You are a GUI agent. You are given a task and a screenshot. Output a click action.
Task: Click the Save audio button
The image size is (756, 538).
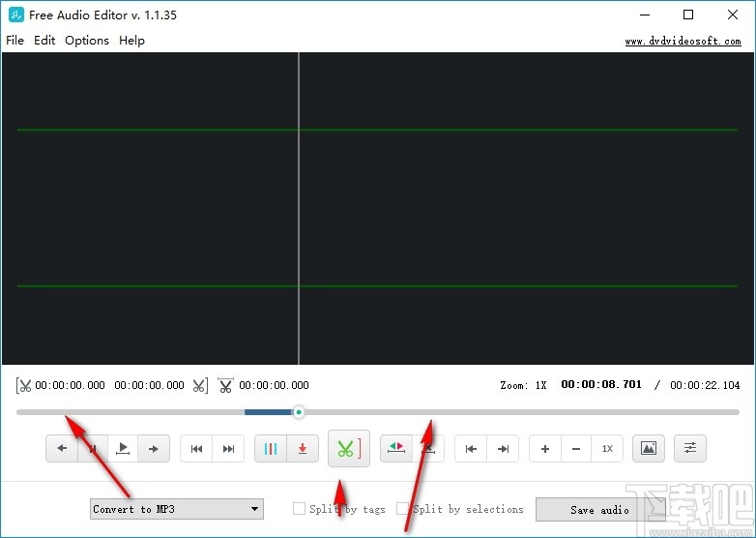tap(599, 510)
